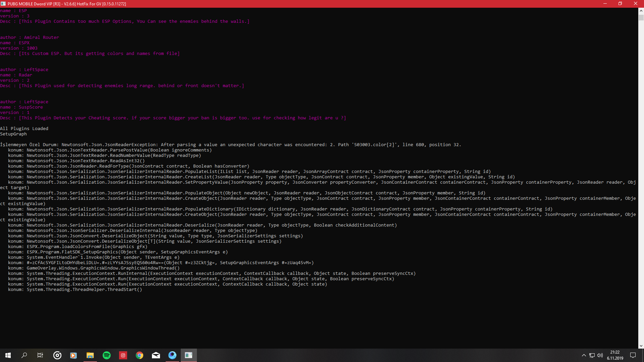Image resolution: width=644 pixels, height=362 pixels.
Task: Minimize the PUBG MOBILE Dword VIP window
Action: tap(605, 4)
